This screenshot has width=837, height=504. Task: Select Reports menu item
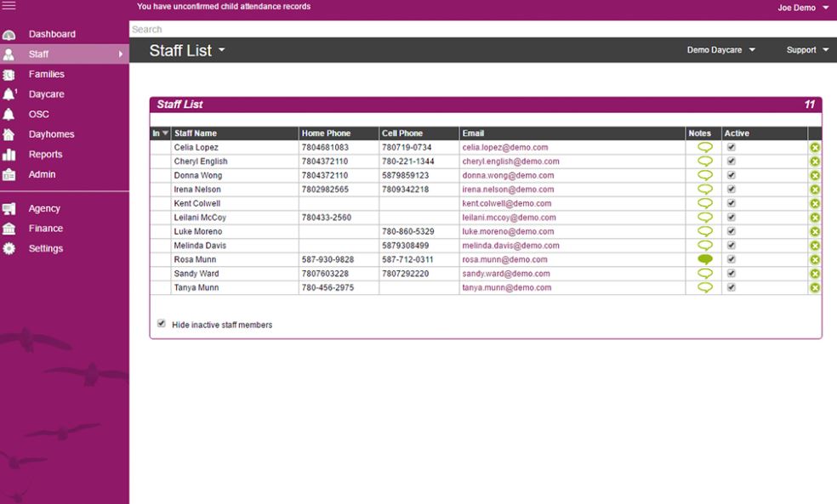[45, 154]
